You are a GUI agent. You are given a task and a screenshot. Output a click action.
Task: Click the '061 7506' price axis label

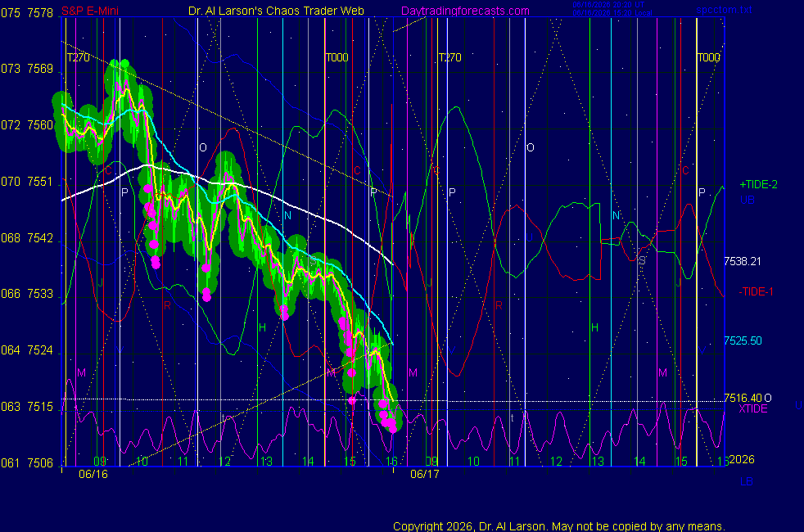tap(27, 462)
